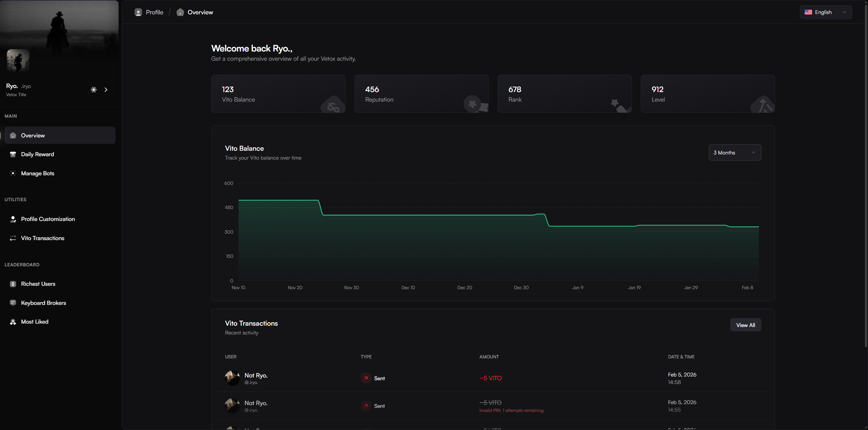
Task: Open the English language dropdown
Action: [x=825, y=12]
